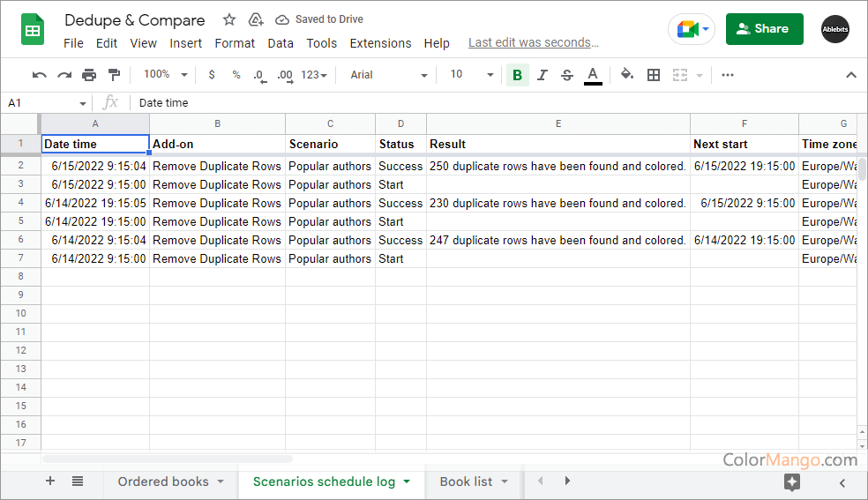Toggle italic text formatting
This screenshot has height=500, width=868.
pyautogui.click(x=542, y=75)
